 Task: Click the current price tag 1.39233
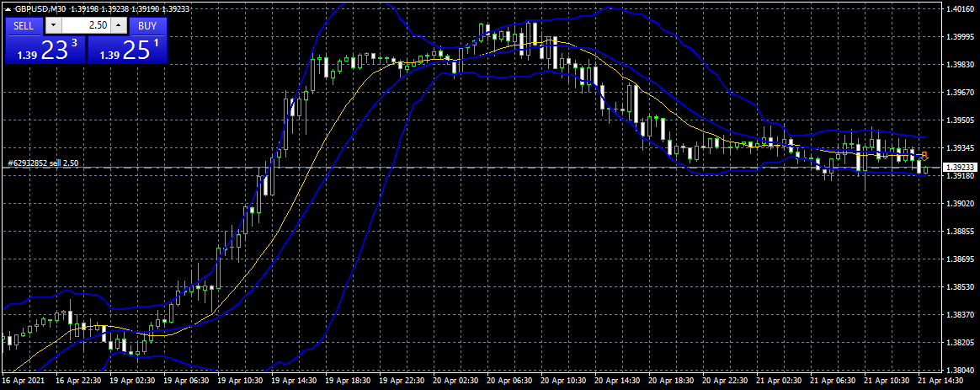[959, 168]
